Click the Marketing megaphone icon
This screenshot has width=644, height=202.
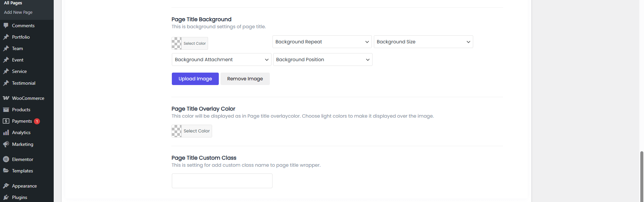6,144
